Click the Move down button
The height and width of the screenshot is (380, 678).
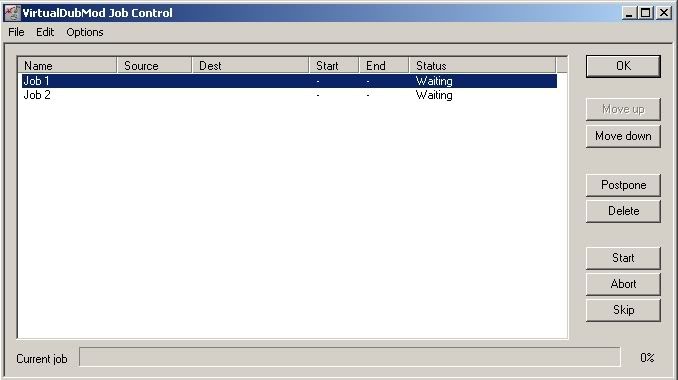point(623,136)
